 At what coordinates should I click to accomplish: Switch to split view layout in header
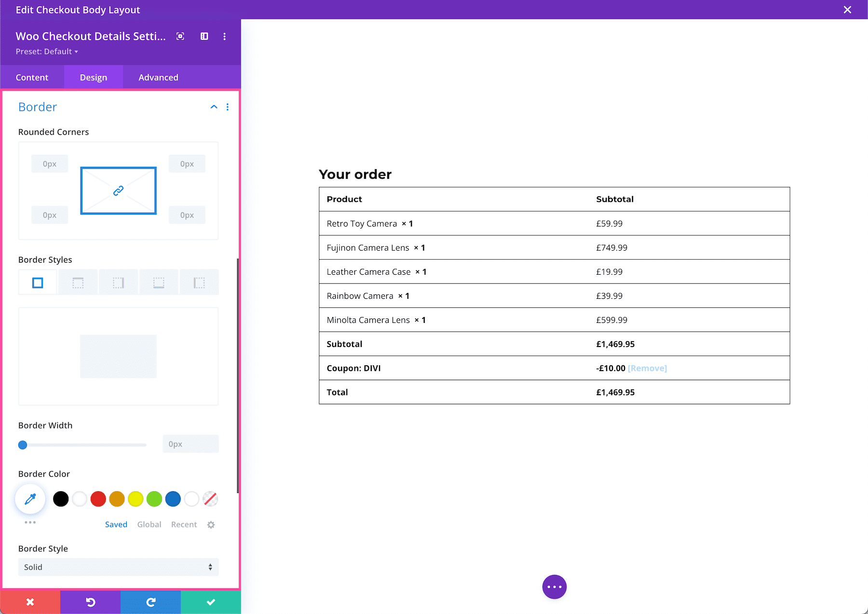click(204, 36)
